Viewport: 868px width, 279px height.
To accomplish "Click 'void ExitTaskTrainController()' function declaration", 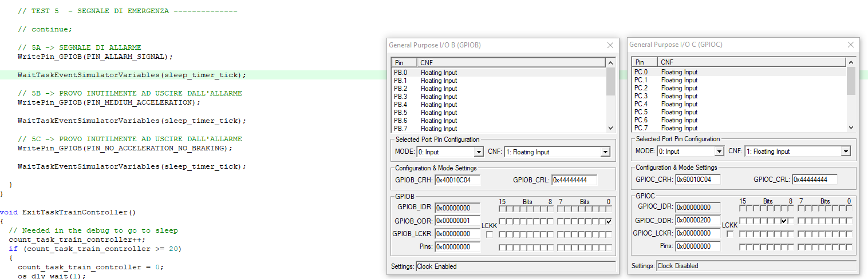I will 68,212.
